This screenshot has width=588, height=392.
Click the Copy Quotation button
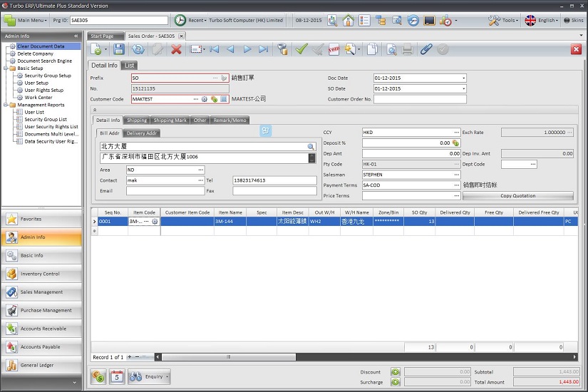(x=517, y=196)
